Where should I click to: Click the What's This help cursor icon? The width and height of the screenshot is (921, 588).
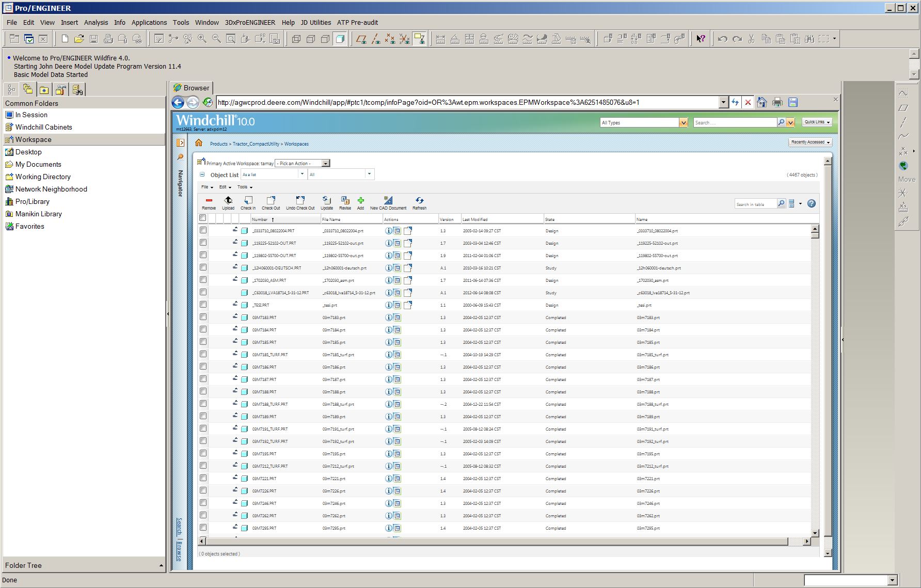click(x=701, y=39)
